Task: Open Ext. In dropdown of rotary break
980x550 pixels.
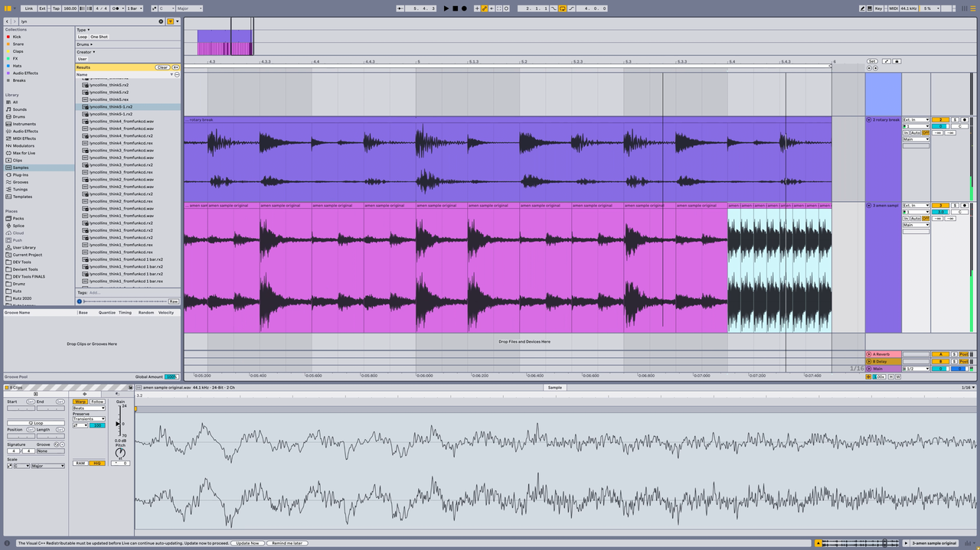Action: pos(916,120)
